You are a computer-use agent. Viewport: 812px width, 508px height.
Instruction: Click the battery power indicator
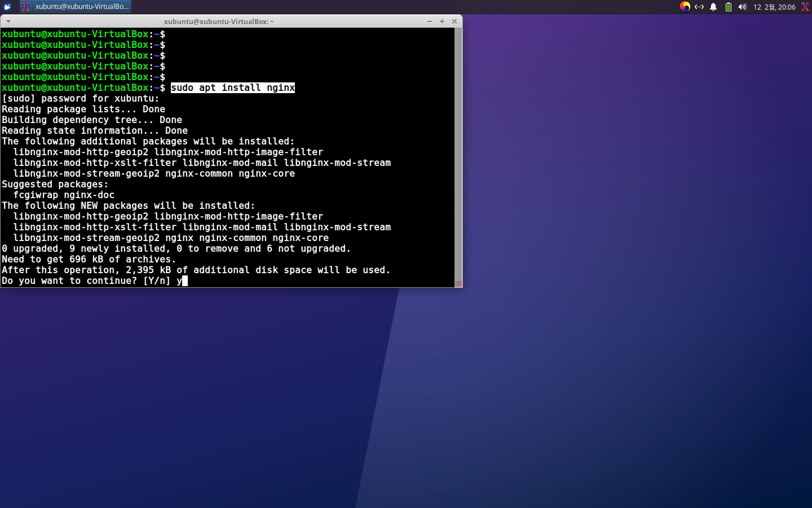click(x=728, y=7)
